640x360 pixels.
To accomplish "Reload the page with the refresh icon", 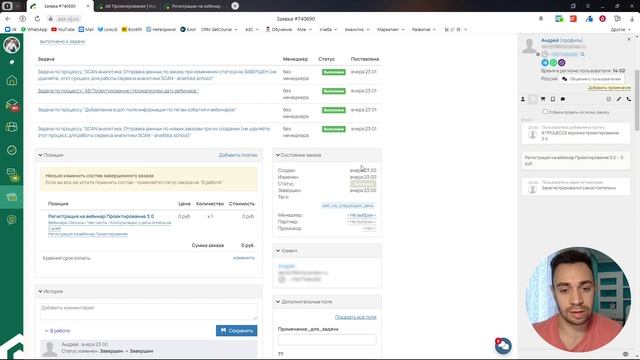I will pyautogui.click(x=37, y=19).
